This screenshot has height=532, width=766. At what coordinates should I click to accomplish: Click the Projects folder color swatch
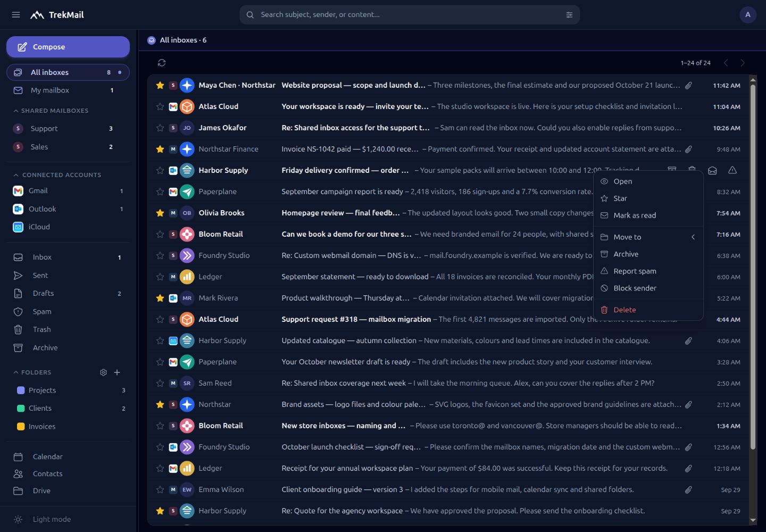(21, 390)
